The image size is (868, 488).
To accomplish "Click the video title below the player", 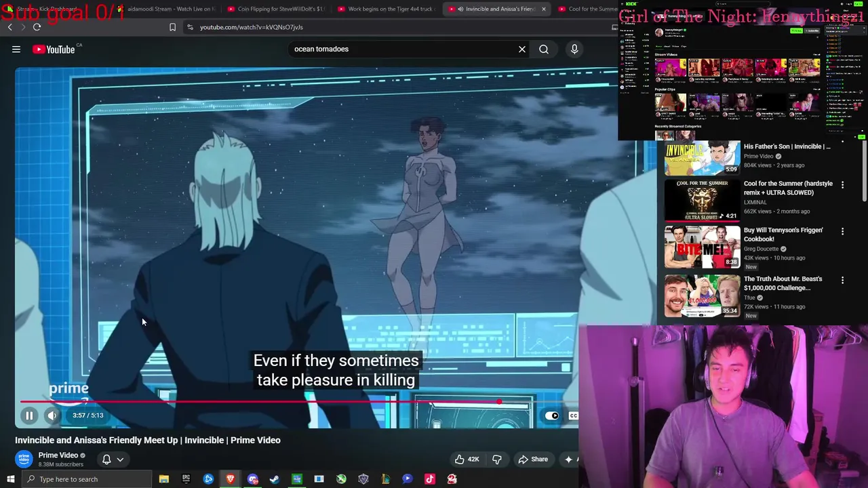I will click(148, 440).
